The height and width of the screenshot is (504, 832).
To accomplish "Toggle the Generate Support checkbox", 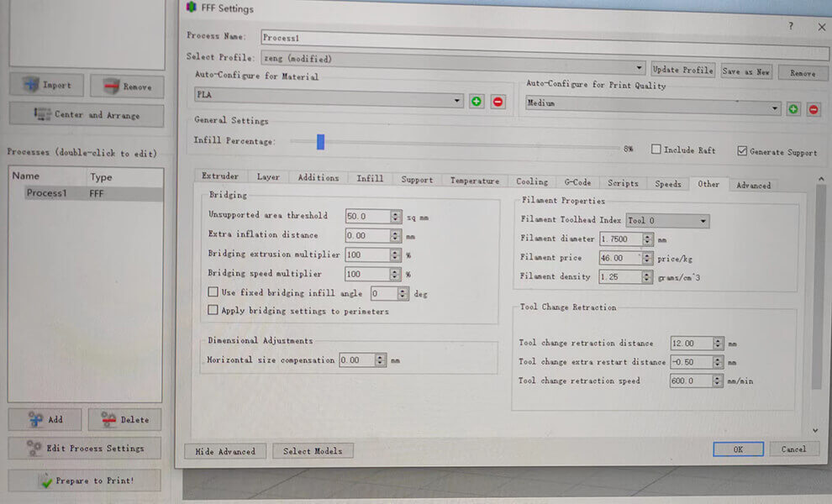I will click(742, 151).
